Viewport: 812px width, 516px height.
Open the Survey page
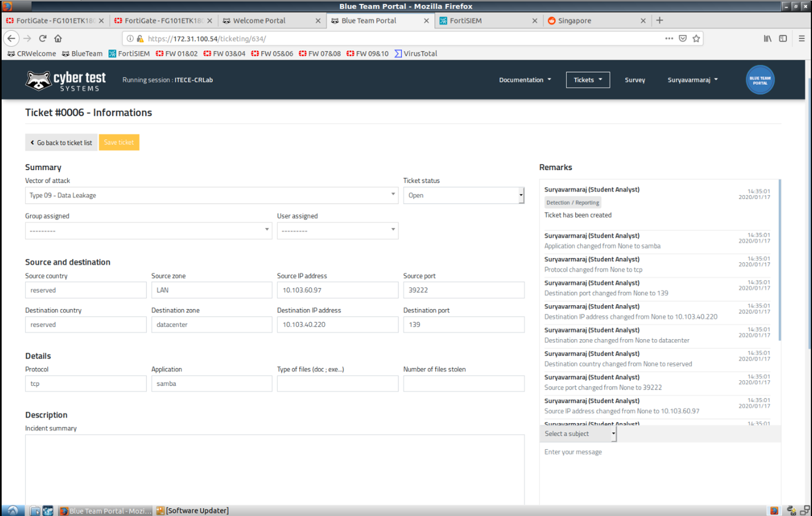(x=635, y=80)
